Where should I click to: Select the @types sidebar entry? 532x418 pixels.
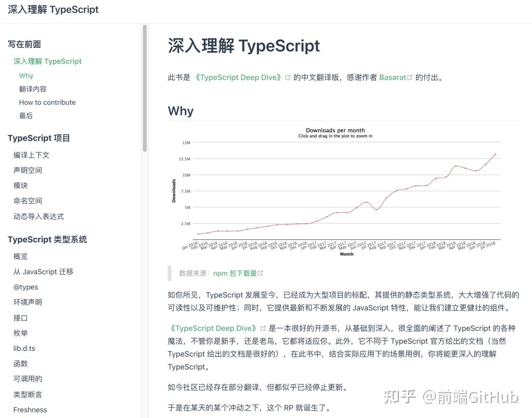tap(25, 287)
